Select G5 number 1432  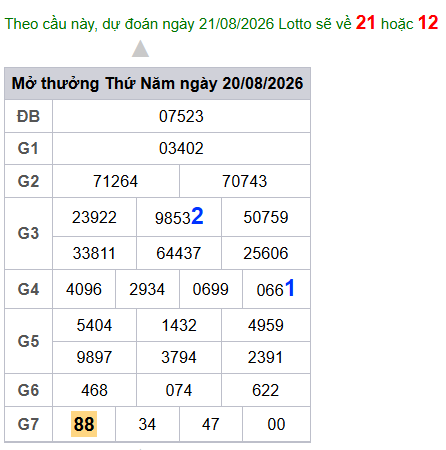tap(179, 325)
